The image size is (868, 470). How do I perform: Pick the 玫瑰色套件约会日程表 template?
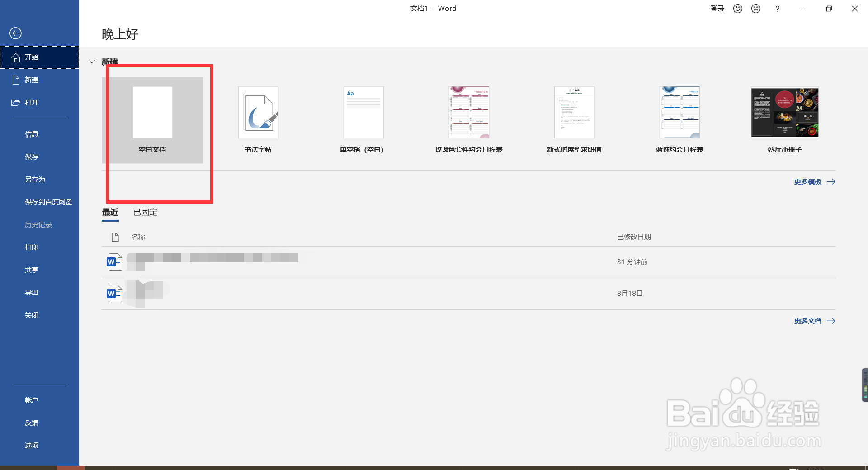(469, 120)
